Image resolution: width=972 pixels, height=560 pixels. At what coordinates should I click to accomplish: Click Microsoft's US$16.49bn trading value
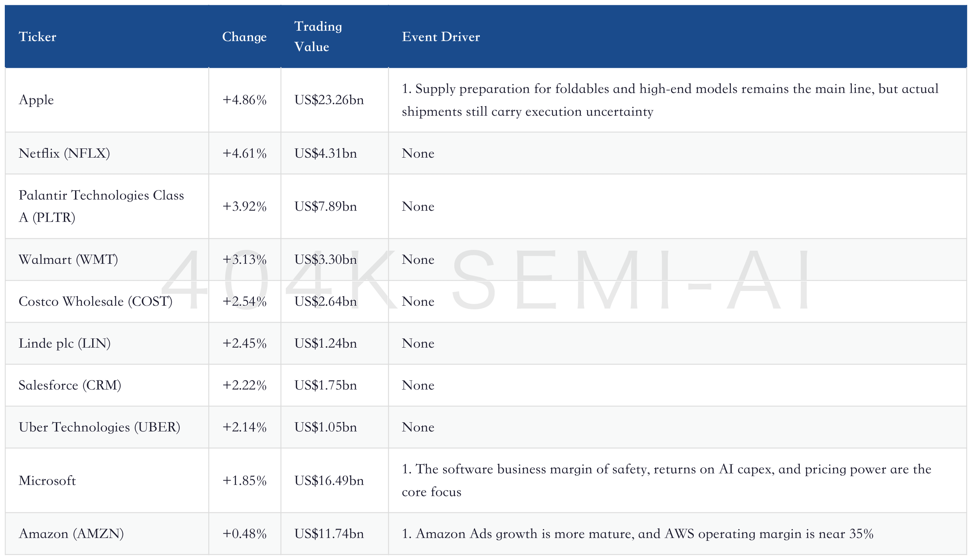point(329,481)
